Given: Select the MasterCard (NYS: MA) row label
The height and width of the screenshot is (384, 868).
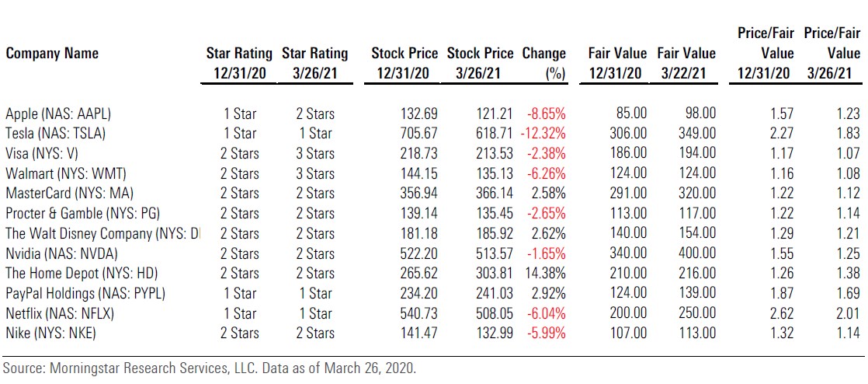Looking at the screenshot, I should point(66,194).
